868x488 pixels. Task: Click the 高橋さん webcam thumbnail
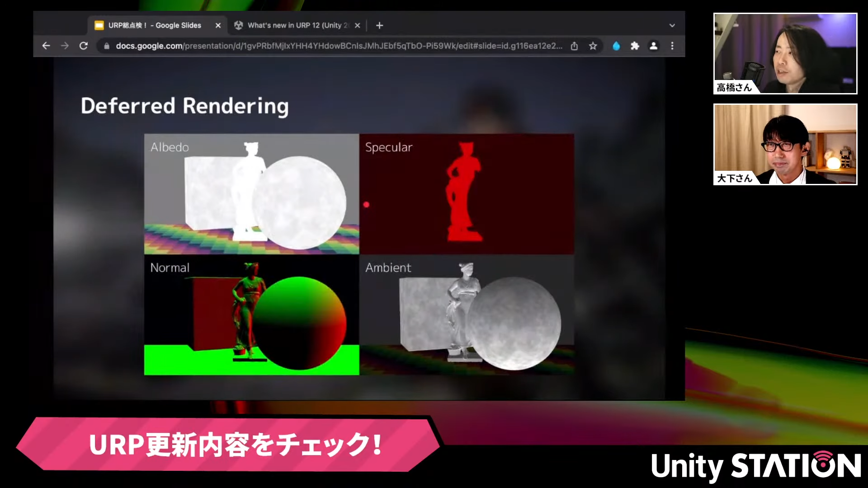coord(784,53)
